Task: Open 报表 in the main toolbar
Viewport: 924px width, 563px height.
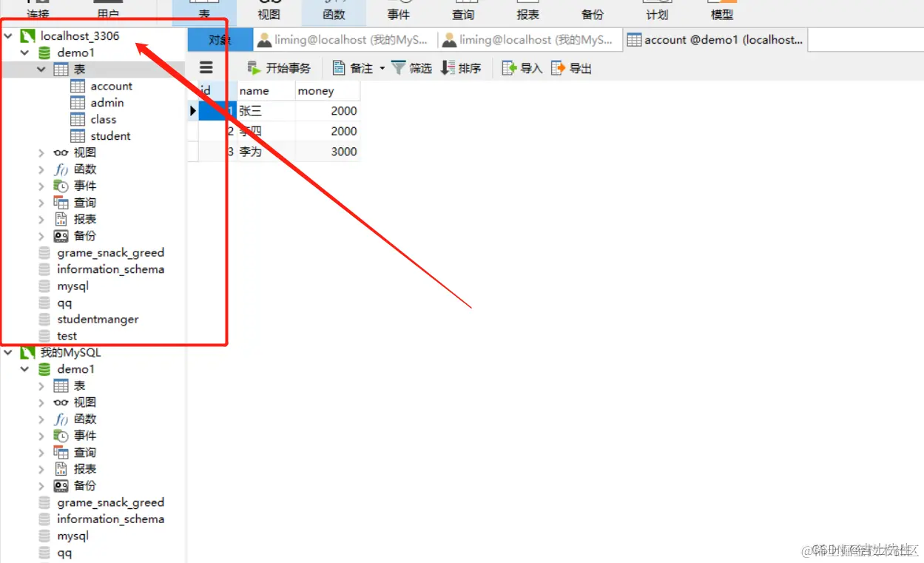Action: click(527, 11)
